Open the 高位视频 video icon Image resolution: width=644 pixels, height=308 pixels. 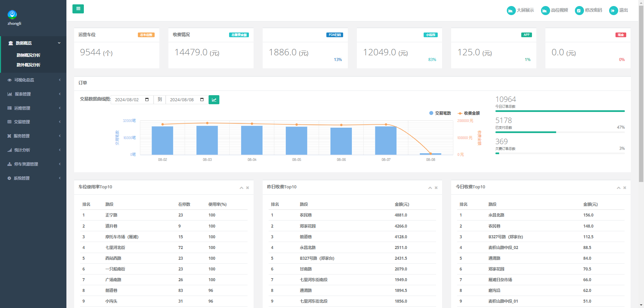coord(545,11)
